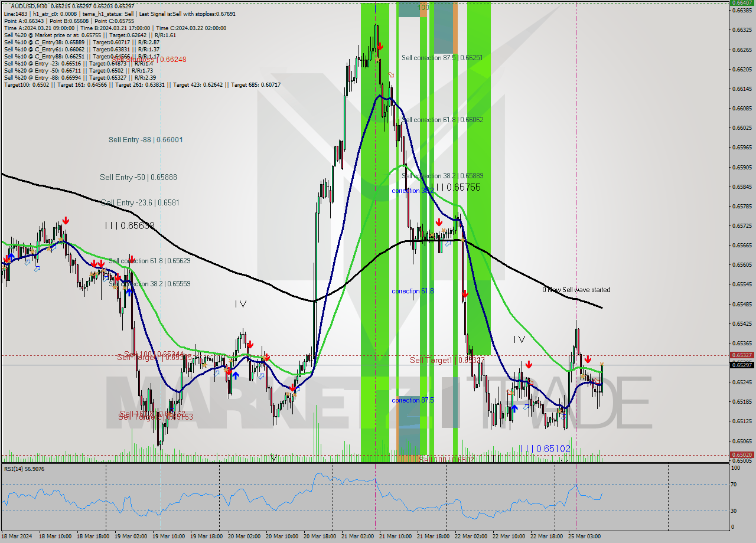Click the '19 Mar 02:00' time axis label
756x543 pixels.
pyautogui.click(x=130, y=536)
